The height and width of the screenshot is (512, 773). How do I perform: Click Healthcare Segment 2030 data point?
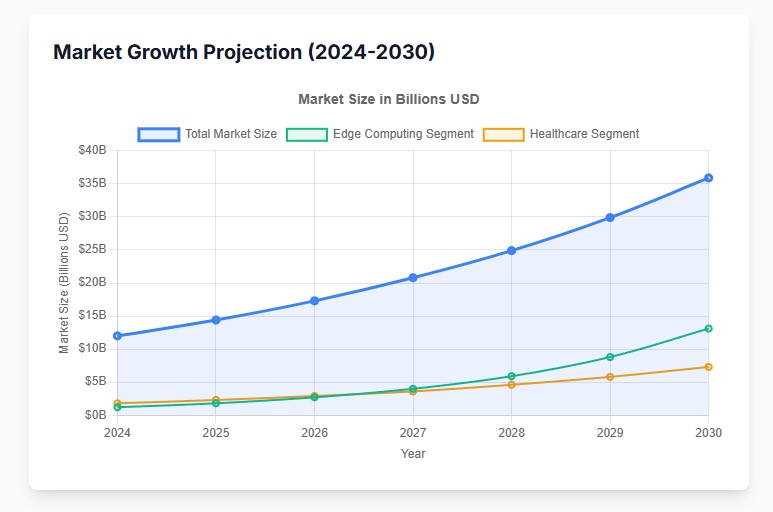pyautogui.click(x=708, y=367)
